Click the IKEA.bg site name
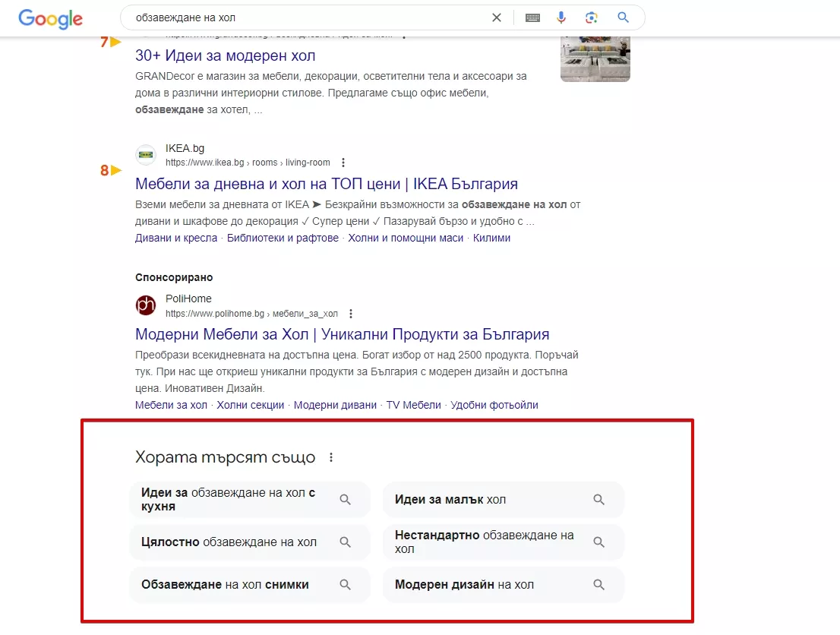Image resolution: width=840 pixels, height=635 pixels. point(185,148)
